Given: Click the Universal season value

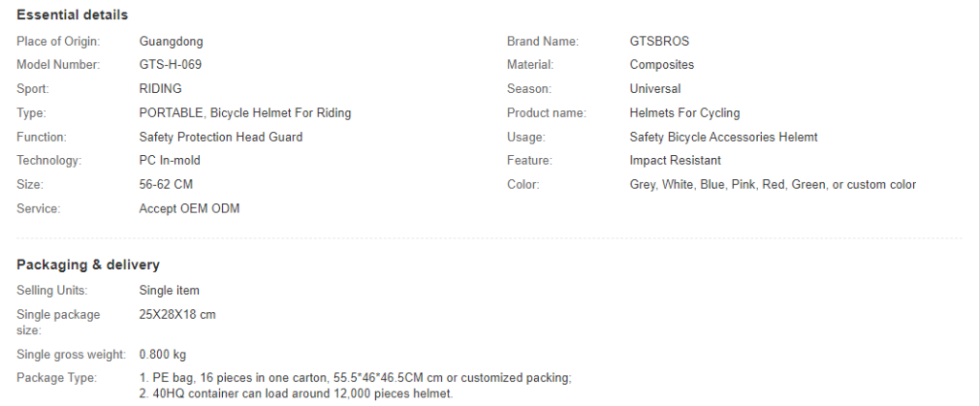Looking at the screenshot, I should (x=655, y=89).
